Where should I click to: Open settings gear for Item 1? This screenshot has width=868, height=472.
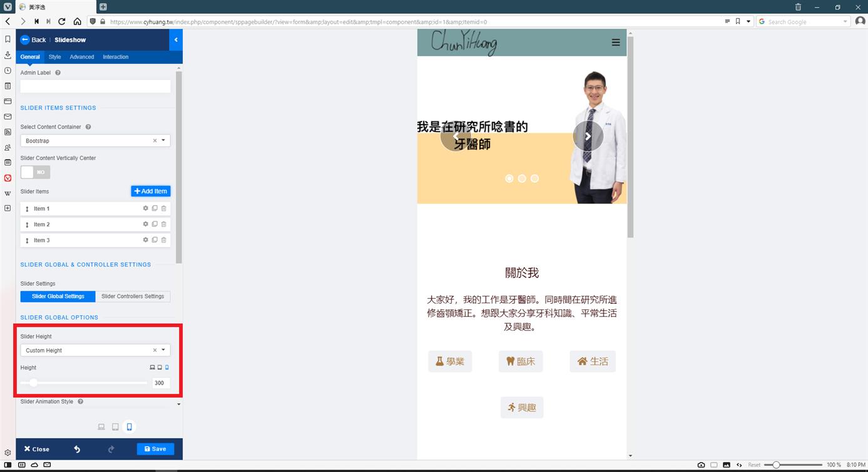tap(146, 208)
